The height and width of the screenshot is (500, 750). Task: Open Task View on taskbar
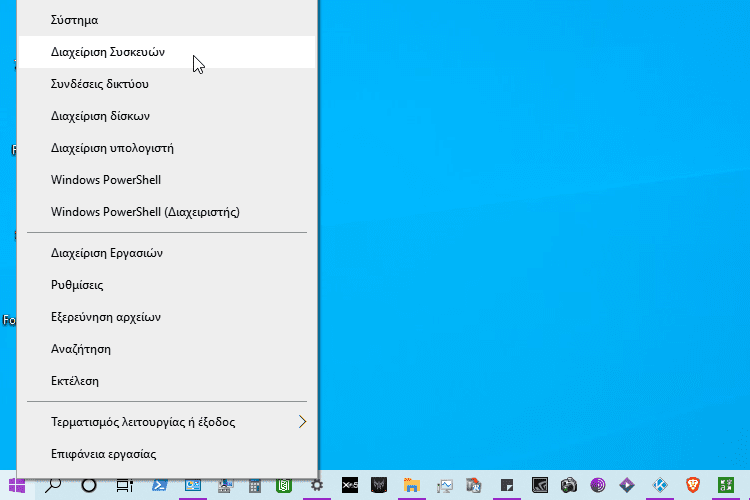pyautogui.click(x=125, y=486)
